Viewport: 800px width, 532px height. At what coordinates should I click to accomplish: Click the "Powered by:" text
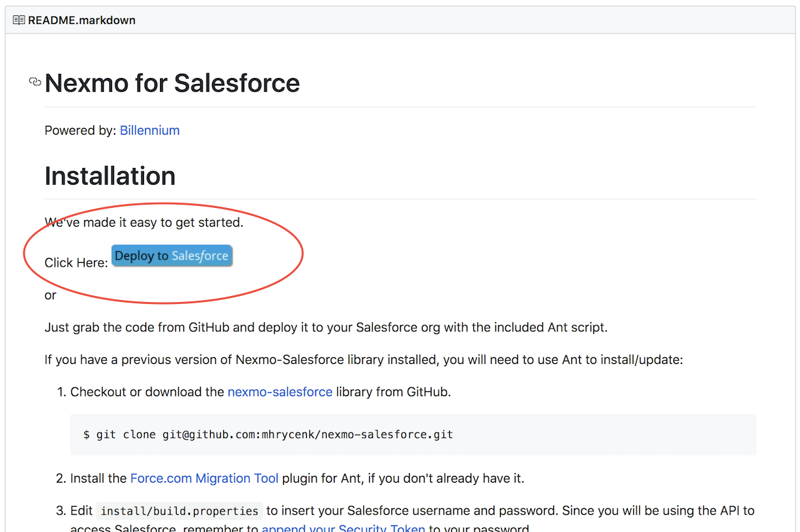[81, 130]
